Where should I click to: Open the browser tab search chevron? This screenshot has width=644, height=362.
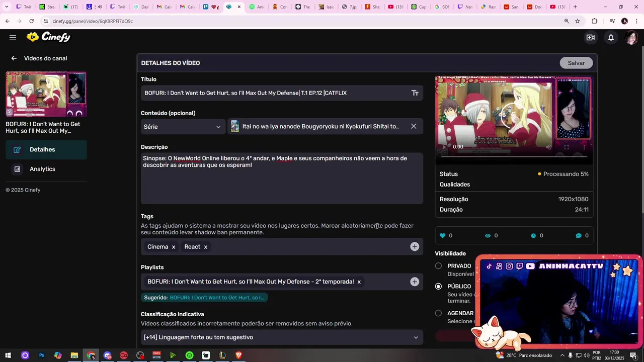[7, 7]
